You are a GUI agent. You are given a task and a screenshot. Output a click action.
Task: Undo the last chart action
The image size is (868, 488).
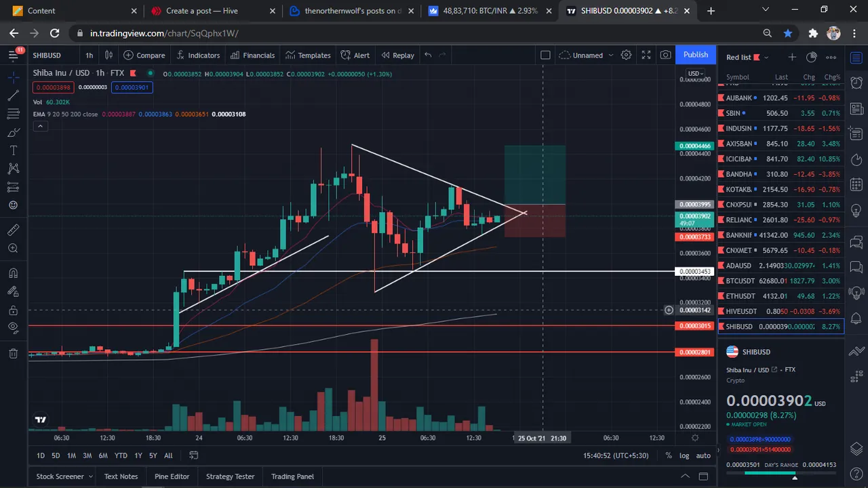428,55
